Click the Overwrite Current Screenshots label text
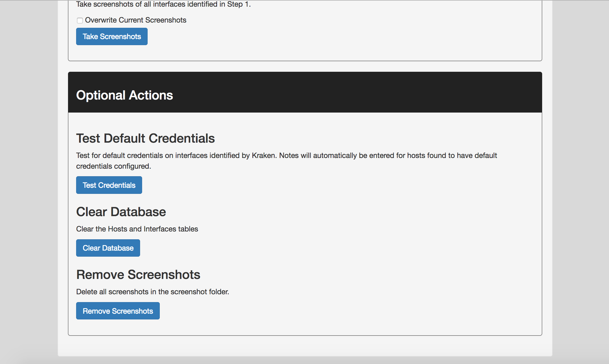Image resolution: width=609 pixels, height=364 pixels. 135,20
